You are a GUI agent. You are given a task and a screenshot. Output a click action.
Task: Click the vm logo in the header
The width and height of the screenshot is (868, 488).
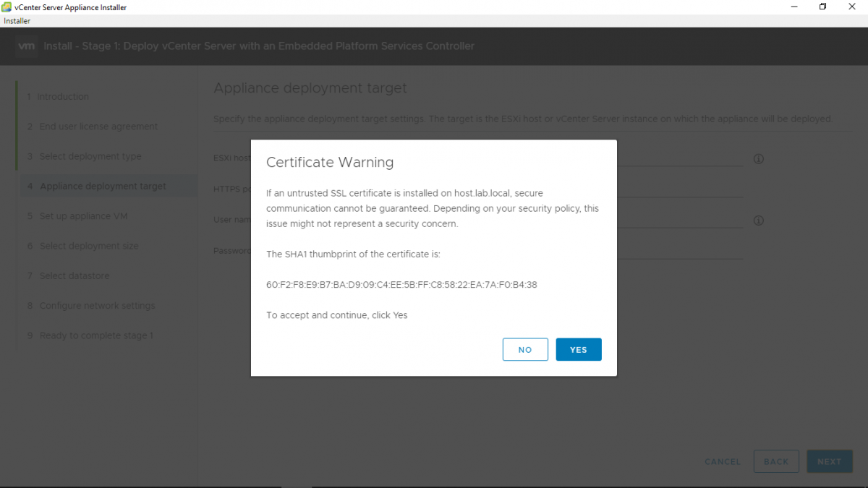27,46
